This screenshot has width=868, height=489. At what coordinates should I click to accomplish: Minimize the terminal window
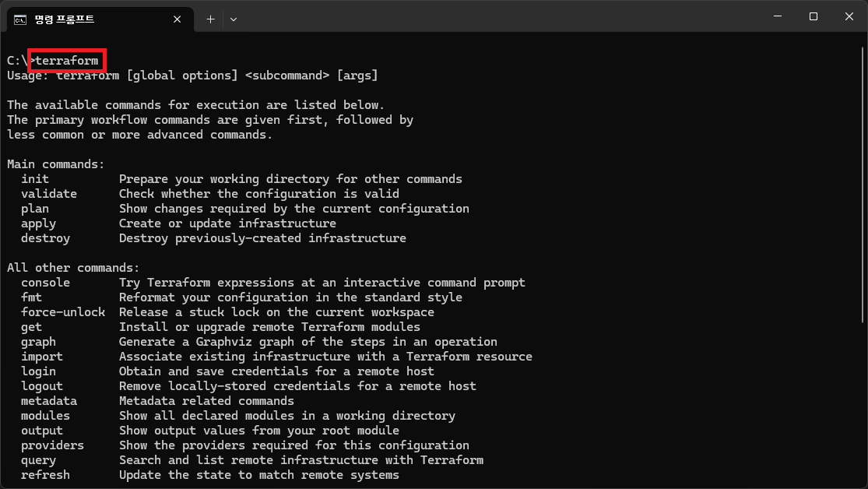pos(777,16)
